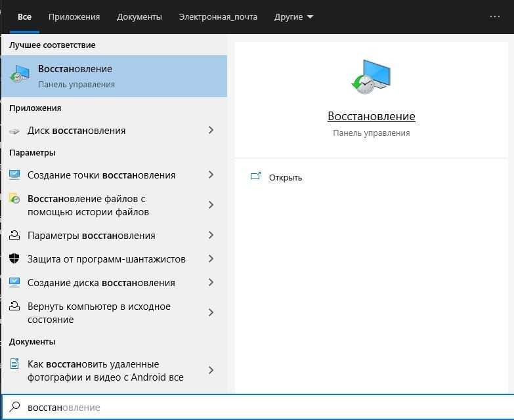Switch to the Электронная_почта tab
This screenshot has height=420, width=514.
(x=218, y=16)
